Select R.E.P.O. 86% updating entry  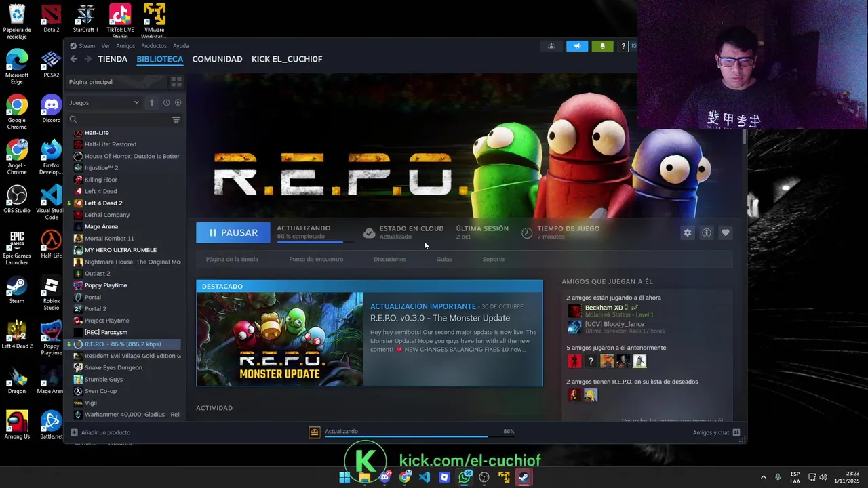tap(123, 344)
